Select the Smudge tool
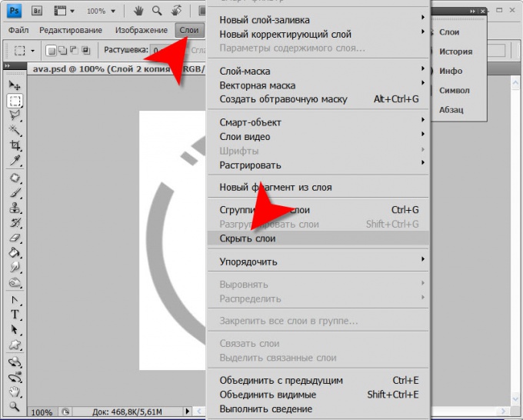 coord(15,268)
